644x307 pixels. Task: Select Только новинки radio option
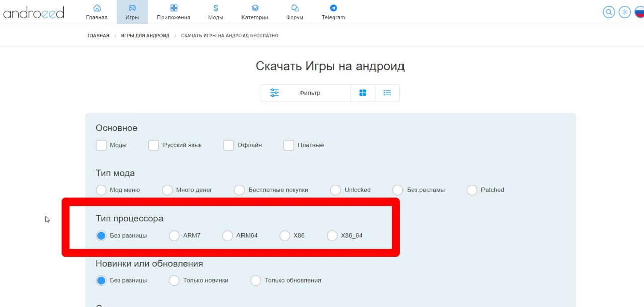174,281
